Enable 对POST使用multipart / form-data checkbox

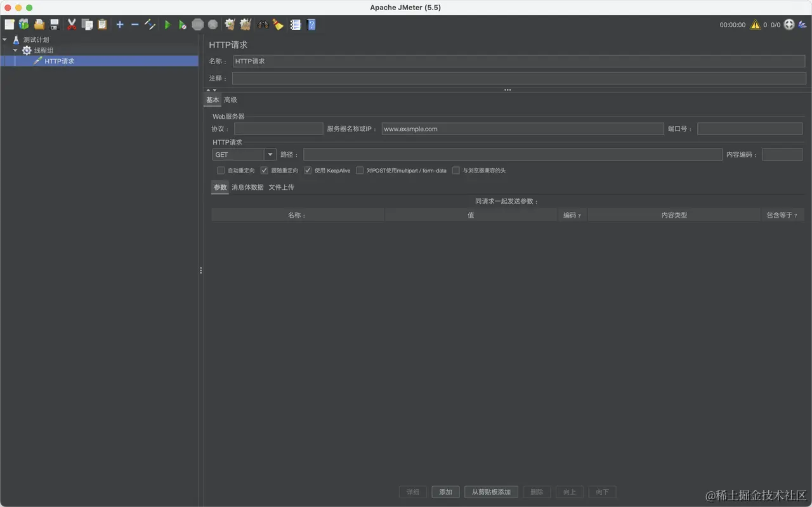360,171
